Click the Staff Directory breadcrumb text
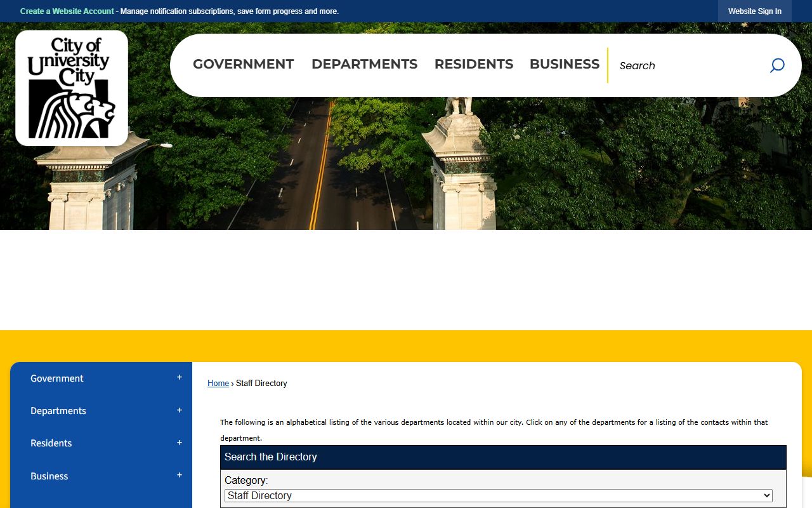This screenshot has height=508, width=812. (x=261, y=384)
